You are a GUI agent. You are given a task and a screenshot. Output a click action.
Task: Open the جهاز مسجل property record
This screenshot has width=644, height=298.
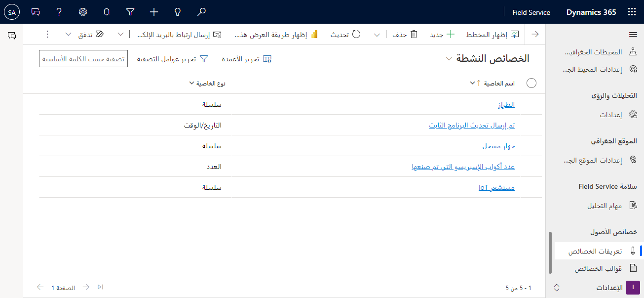point(498,146)
